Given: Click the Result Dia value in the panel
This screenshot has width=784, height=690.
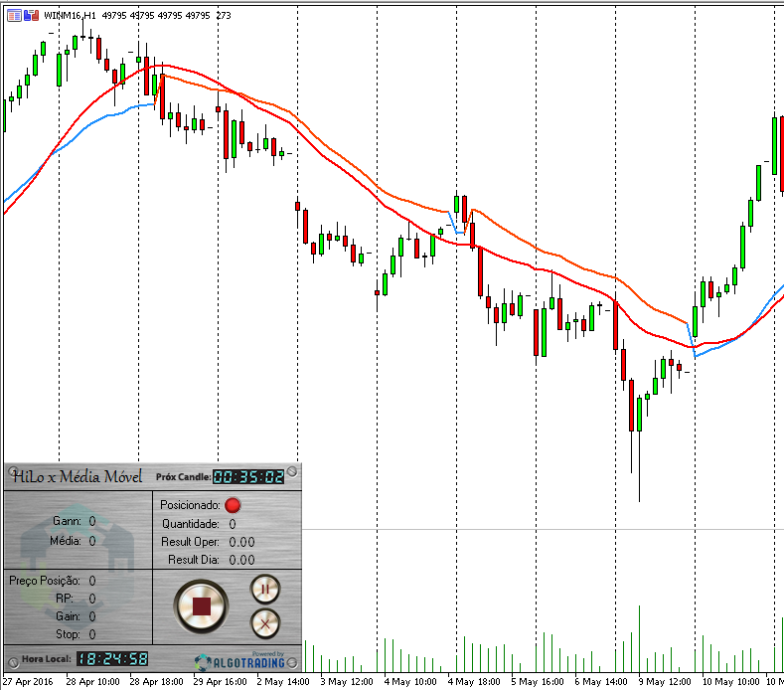Looking at the screenshot, I should pyautogui.click(x=241, y=560).
